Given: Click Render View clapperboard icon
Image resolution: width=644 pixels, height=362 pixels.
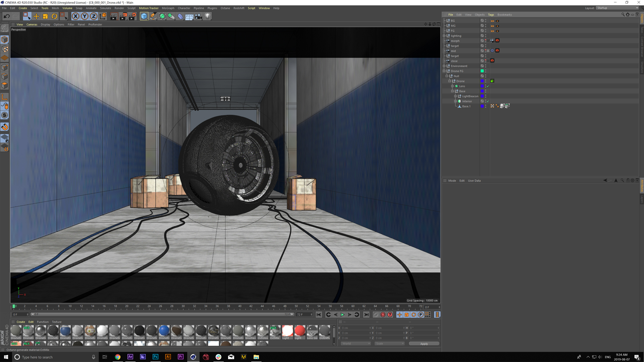Looking at the screenshot, I should [113, 16].
